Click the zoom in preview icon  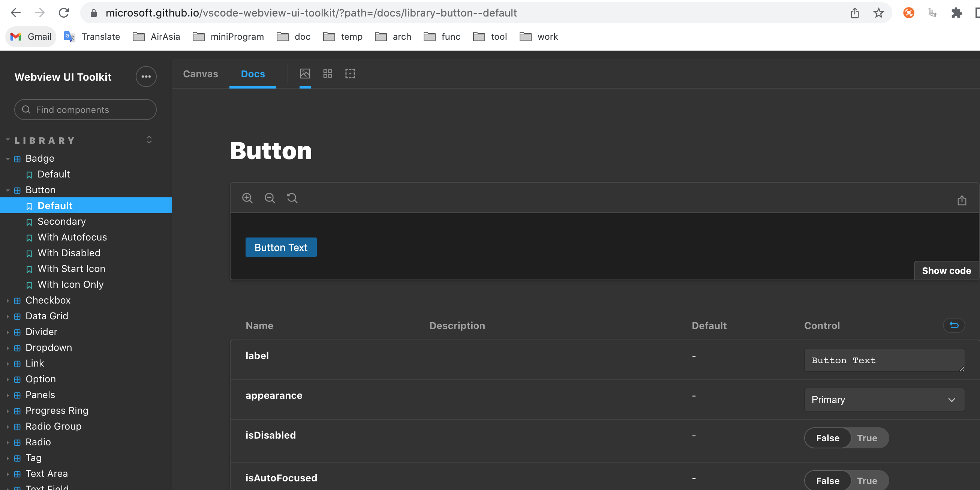pos(247,198)
